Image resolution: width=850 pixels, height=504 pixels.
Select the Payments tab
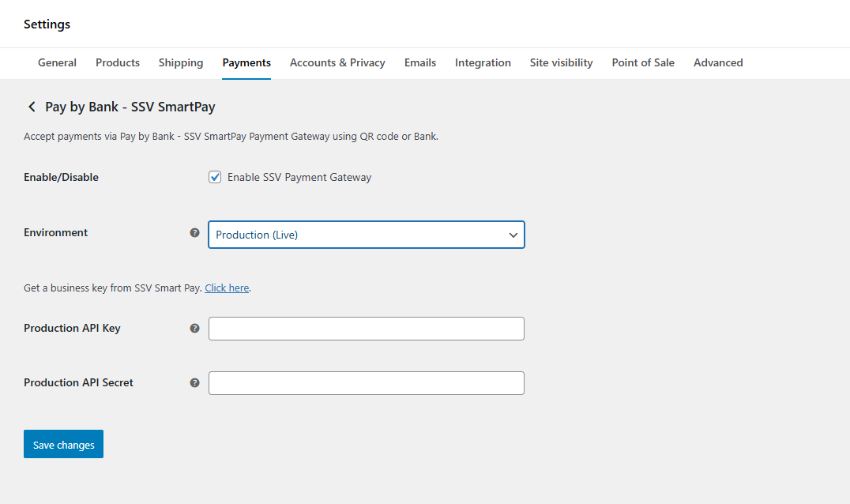pos(246,62)
